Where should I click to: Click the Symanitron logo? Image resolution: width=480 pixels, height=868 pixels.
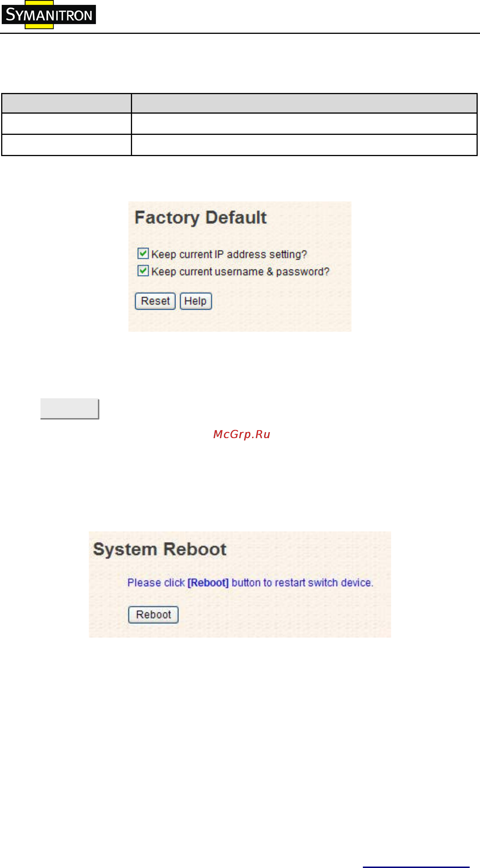point(49,15)
